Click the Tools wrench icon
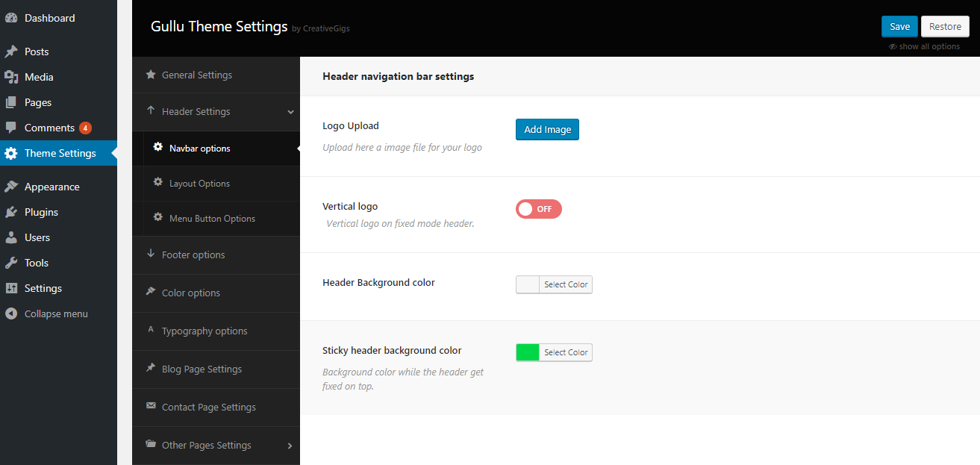 11,263
